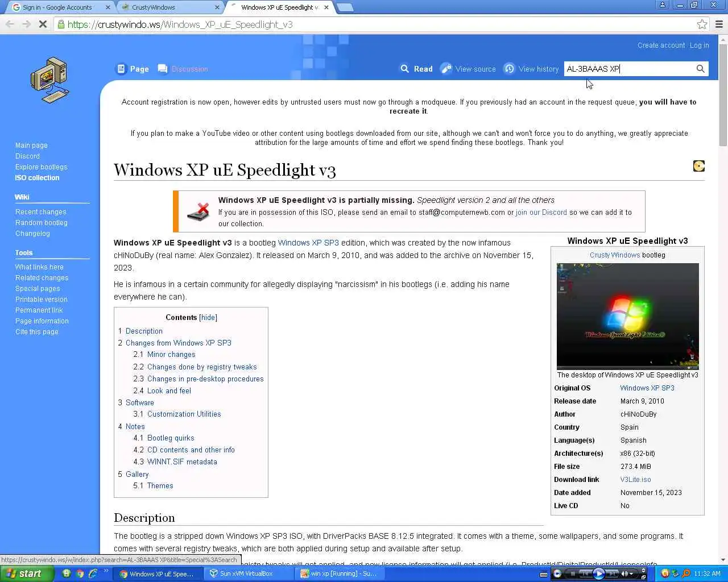Screen dimensions: 728x582
Task: Open the Discussion tab
Action: (x=183, y=69)
